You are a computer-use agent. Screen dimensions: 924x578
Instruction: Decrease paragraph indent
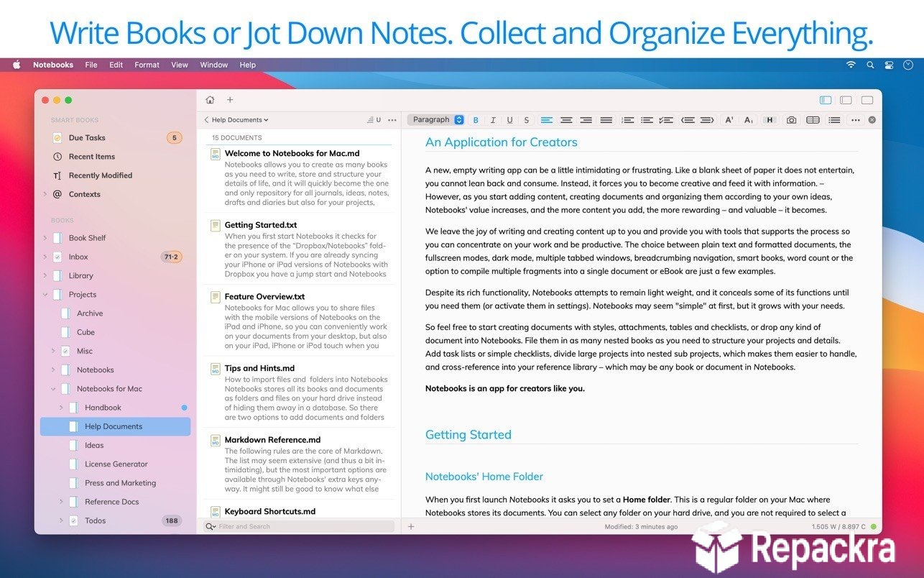click(688, 120)
